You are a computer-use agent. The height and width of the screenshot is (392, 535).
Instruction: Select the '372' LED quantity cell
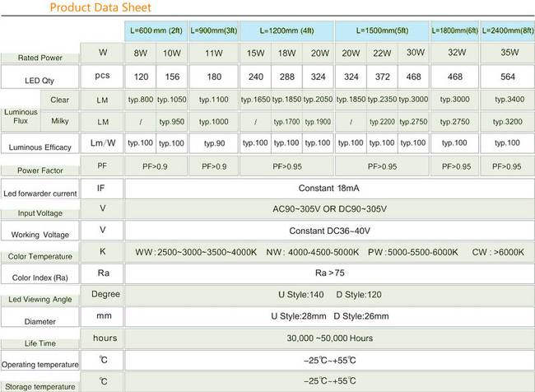(x=382, y=77)
